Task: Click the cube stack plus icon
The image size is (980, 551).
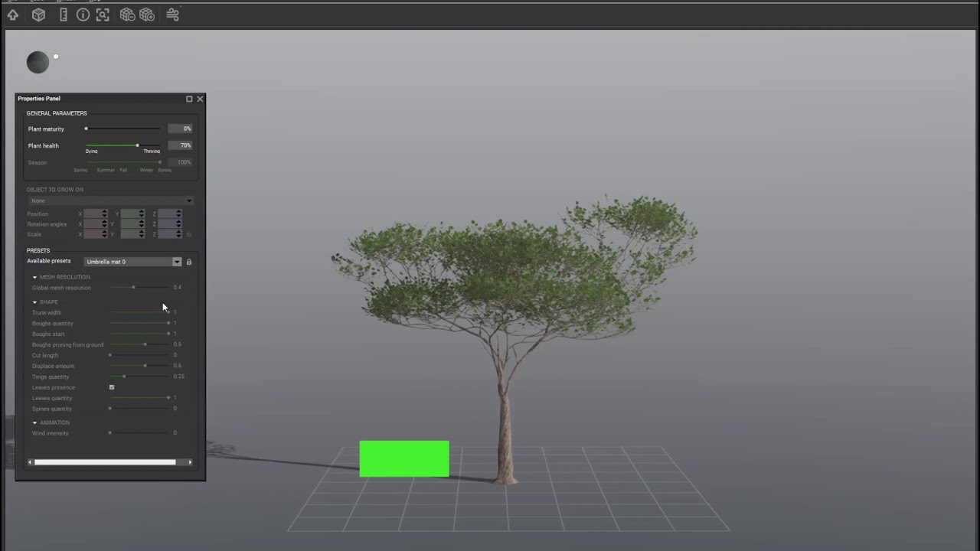Action: pyautogui.click(x=147, y=15)
